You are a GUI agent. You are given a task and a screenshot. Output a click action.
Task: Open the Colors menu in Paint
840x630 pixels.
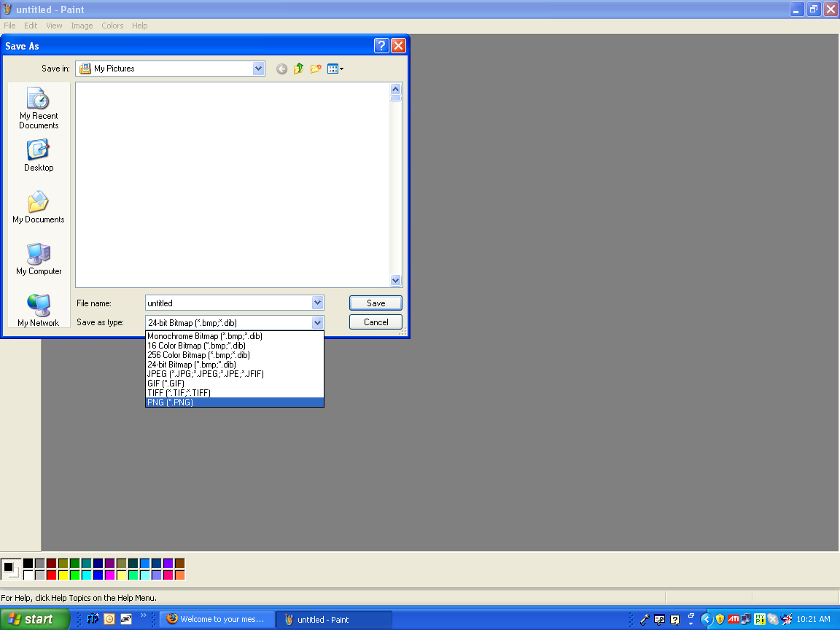click(112, 26)
